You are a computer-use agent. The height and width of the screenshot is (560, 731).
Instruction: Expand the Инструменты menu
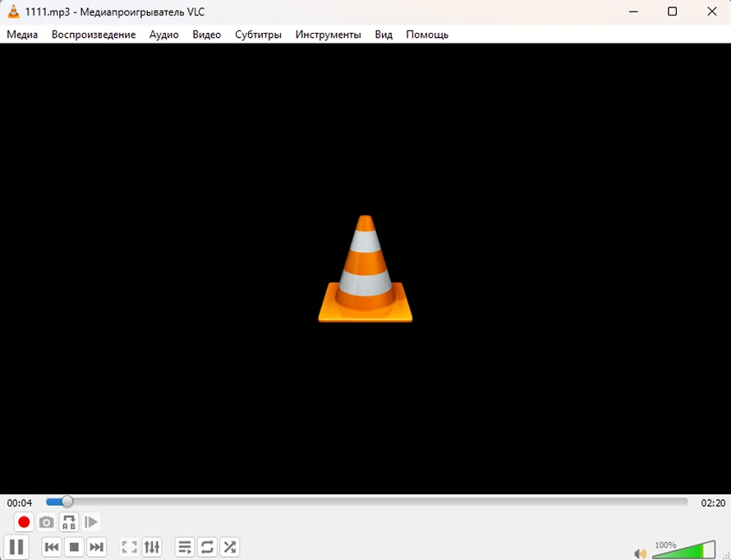point(329,34)
